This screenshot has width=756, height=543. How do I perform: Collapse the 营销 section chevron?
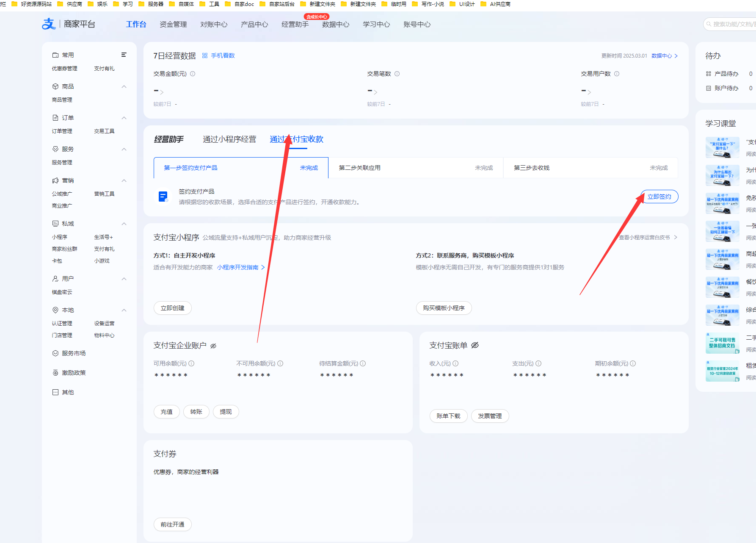tap(124, 180)
